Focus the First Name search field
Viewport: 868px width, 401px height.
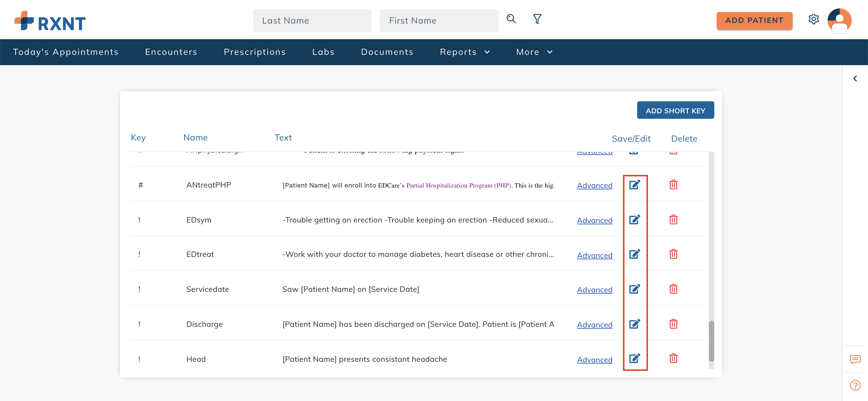coord(439,21)
